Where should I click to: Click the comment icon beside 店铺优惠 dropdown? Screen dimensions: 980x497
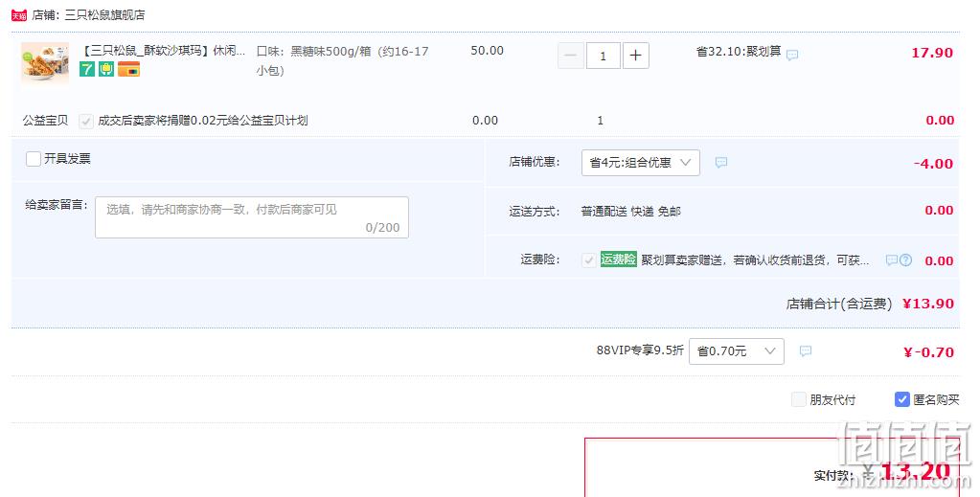click(721, 163)
